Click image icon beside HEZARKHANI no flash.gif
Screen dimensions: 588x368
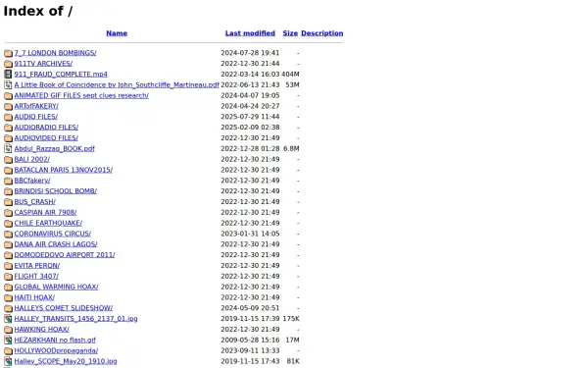(8, 341)
